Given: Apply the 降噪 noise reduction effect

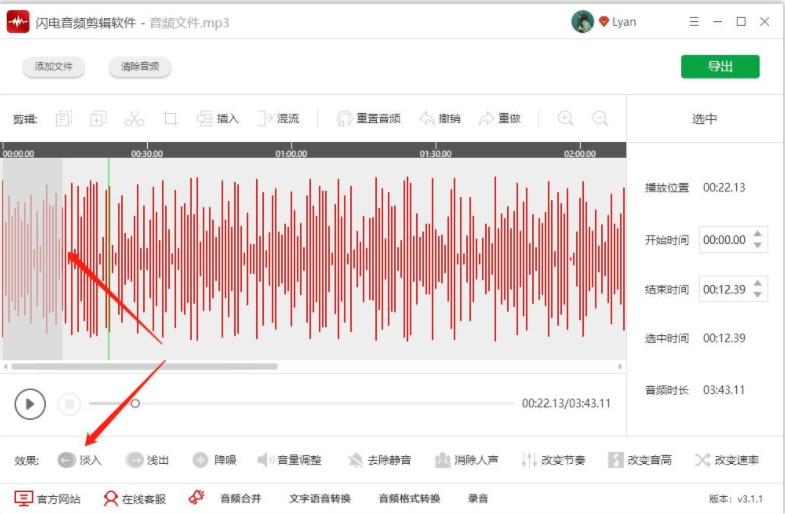Looking at the screenshot, I should pos(214,460).
